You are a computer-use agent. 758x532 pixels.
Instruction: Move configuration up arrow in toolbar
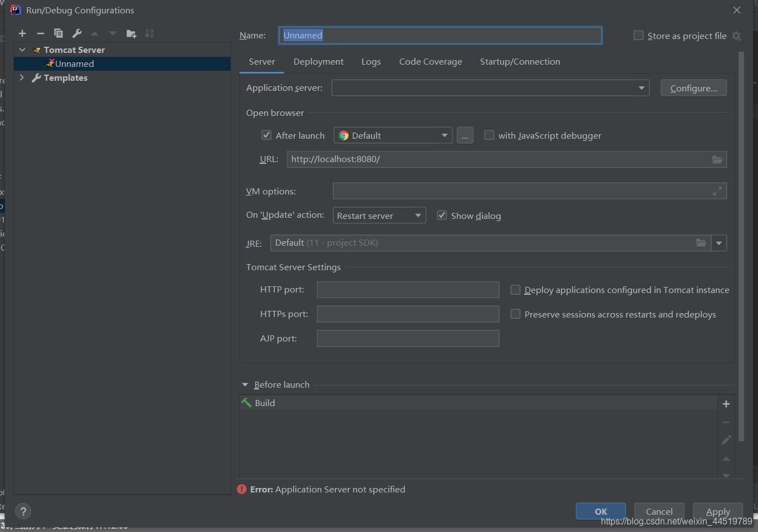(95, 33)
